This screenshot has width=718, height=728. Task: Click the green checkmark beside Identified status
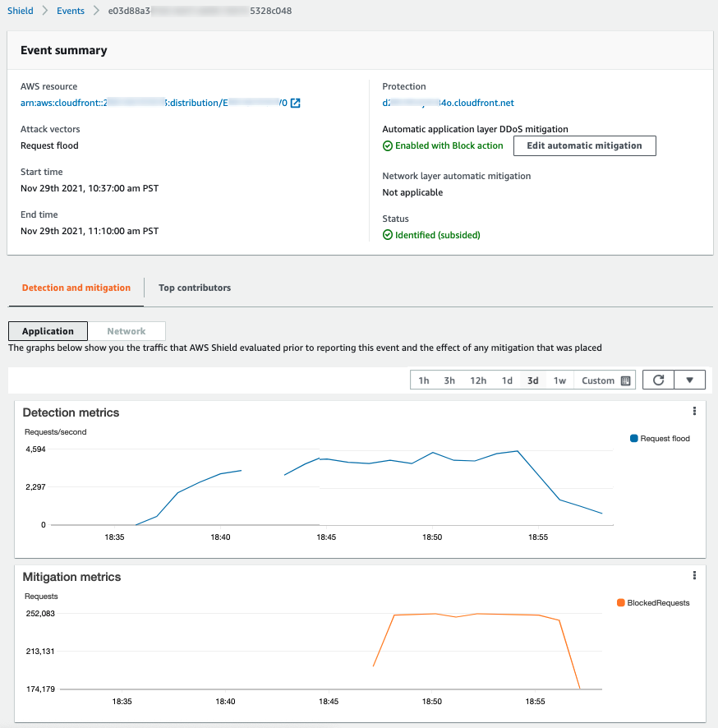[387, 236]
